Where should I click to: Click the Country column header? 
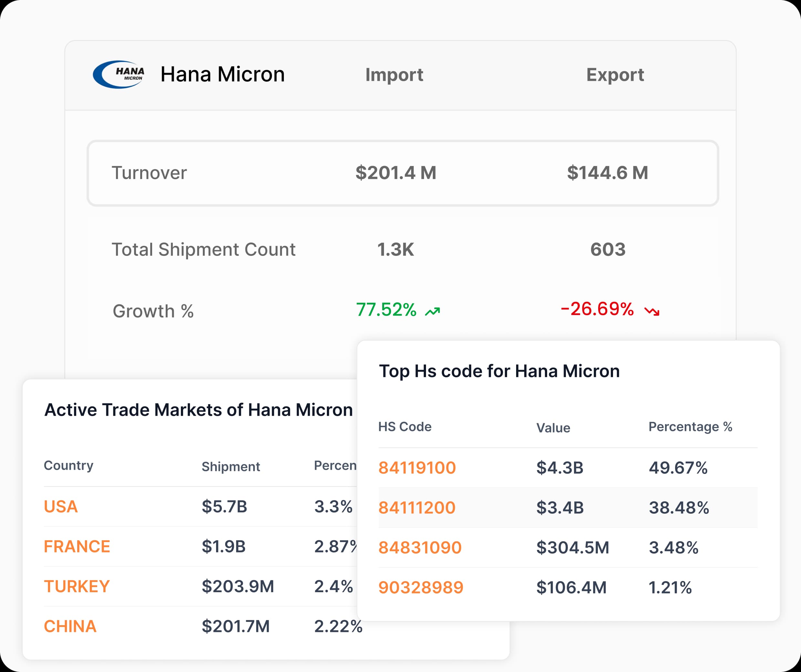tap(69, 466)
